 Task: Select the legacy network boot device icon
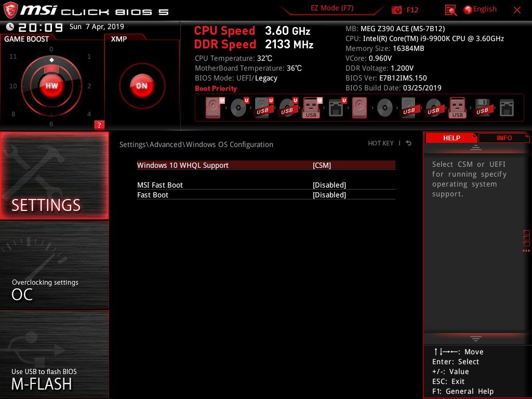507,108
